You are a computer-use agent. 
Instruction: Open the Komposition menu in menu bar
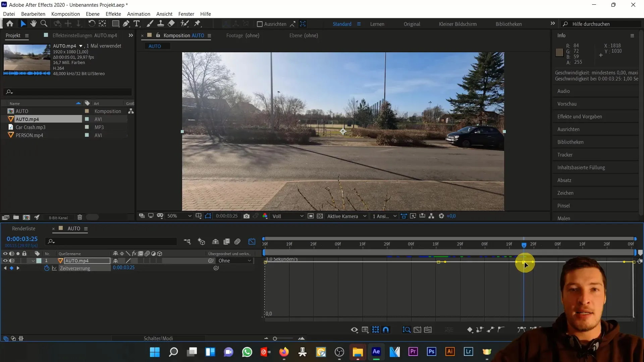pos(65,14)
